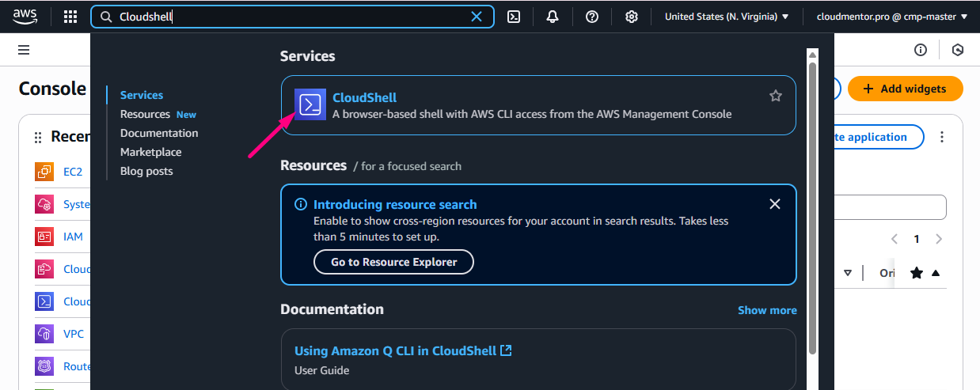
Task: Select the Marketplace search category
Action: pyautogui.click(x=150, y=152)
